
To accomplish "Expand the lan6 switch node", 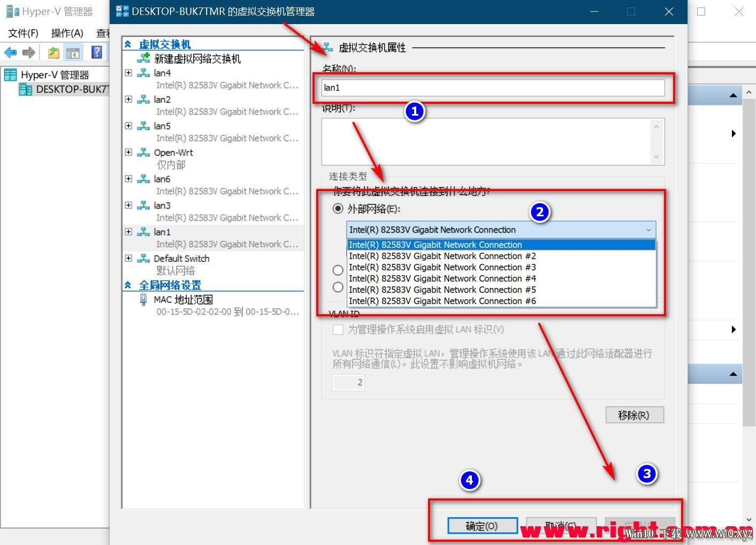I will click(128, 179).
